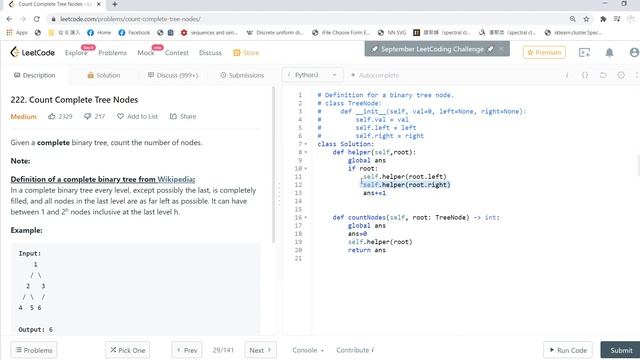Open Facebook bookmark
Screen dimensions: 640x360
[134, 32]
